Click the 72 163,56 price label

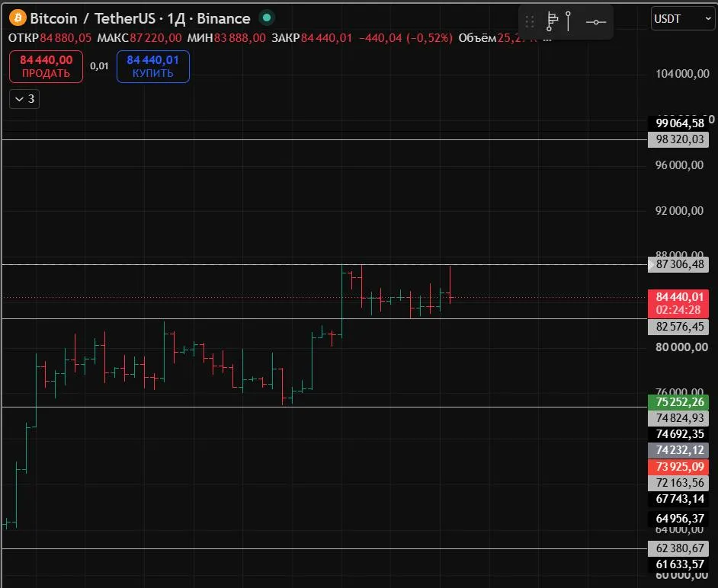[678, 483]
